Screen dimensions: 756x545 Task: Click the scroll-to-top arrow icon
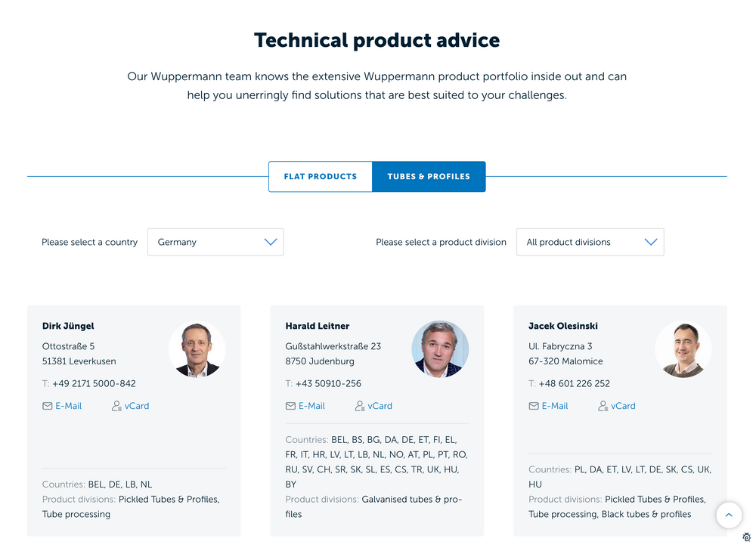(729, 515)
